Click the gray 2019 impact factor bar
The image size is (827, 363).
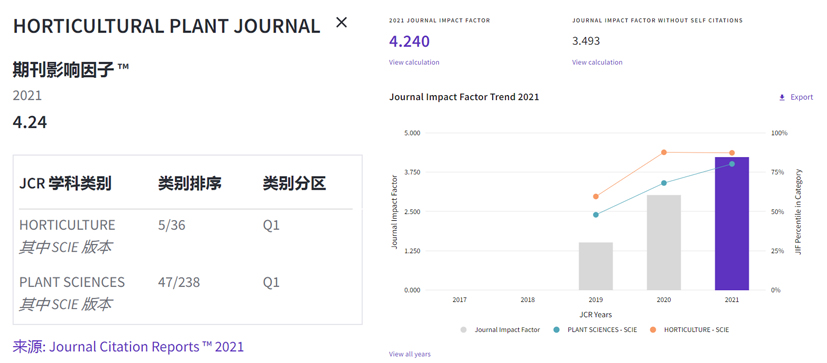click(x=596, y=266)
